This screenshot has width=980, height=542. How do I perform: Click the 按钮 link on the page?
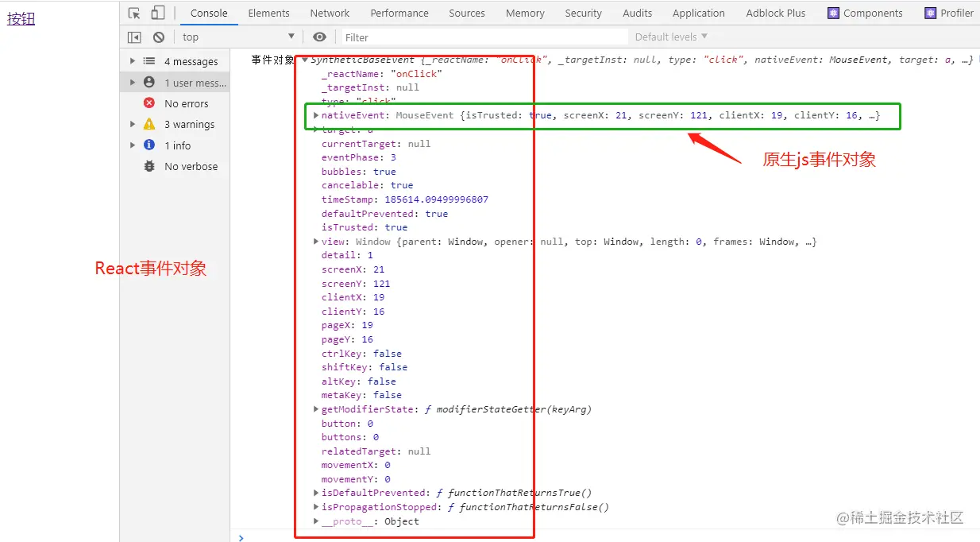pyautogui.click(x=21, y=19)
